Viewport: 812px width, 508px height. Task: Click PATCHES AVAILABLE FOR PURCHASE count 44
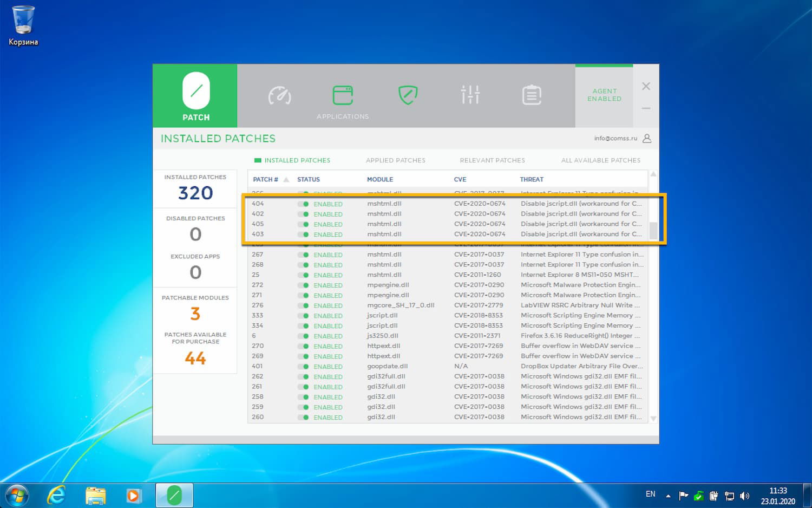point(195,357)
